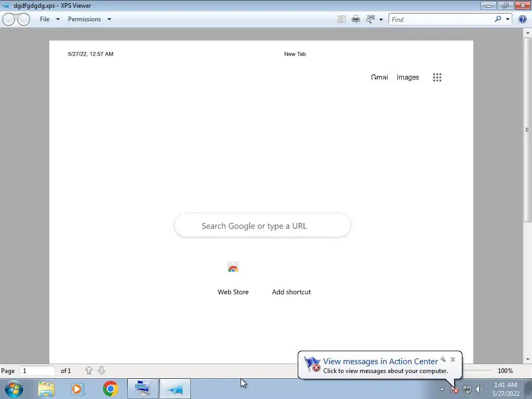Viewport: 532px width, 399px height.
Task: Click the Action Center tray flag icon
Action: pos(455,390)
